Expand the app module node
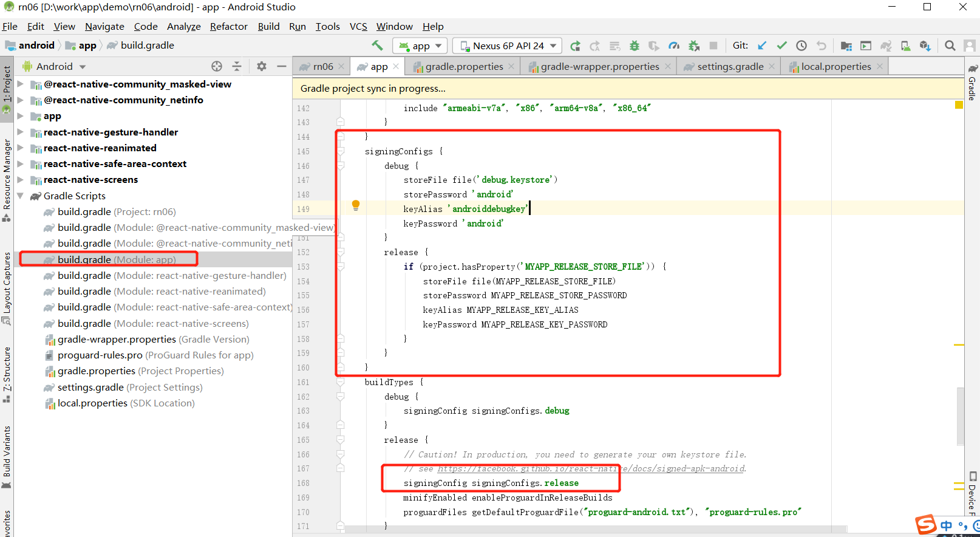The height and width of the screenshot is (537, 980). [20, 115]
